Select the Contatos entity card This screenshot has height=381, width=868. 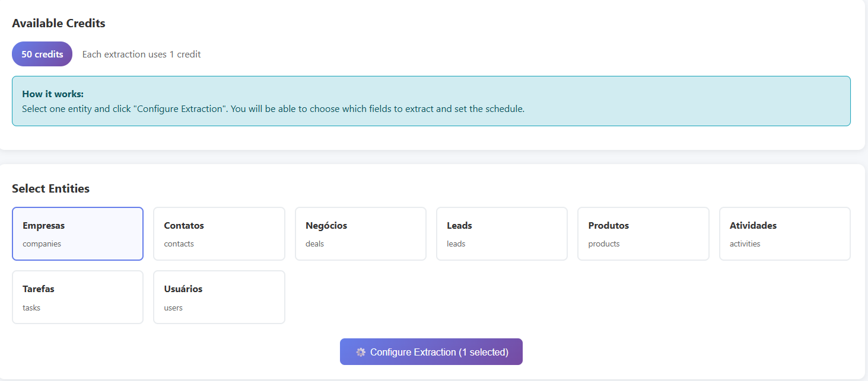click(219, 233)
